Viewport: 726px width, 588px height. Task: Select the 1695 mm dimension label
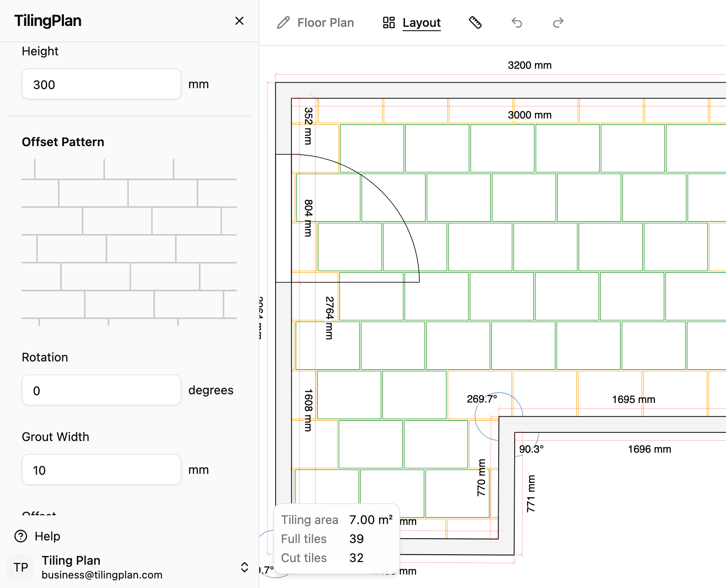click(x=634, y=399)
